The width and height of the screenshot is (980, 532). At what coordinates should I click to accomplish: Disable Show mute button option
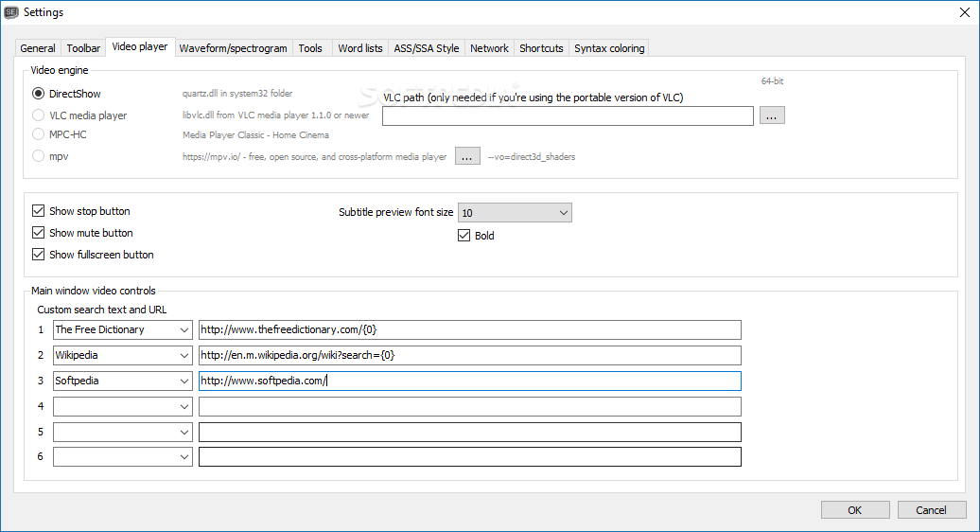[39, 233]
